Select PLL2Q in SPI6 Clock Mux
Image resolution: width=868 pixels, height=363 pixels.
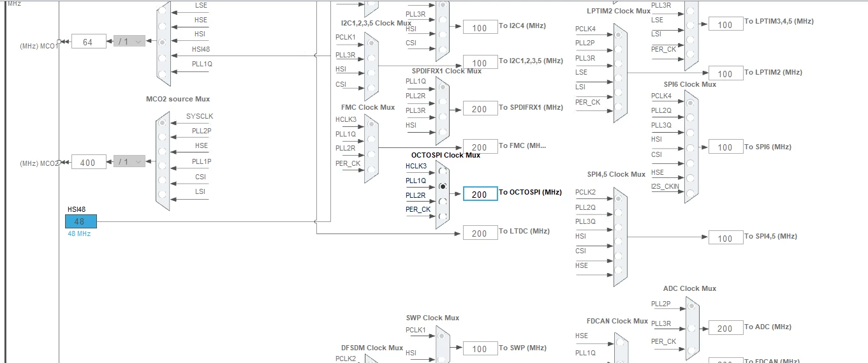pos(689,117)
